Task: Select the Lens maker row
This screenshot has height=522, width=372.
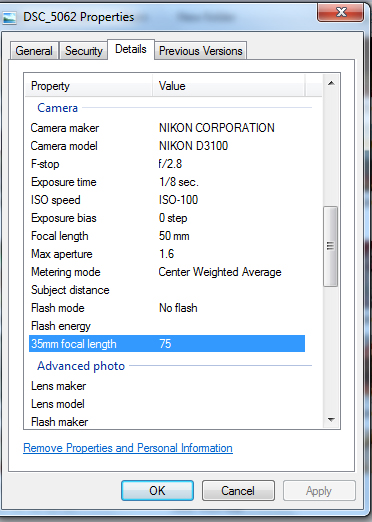Action: [167, 386]
